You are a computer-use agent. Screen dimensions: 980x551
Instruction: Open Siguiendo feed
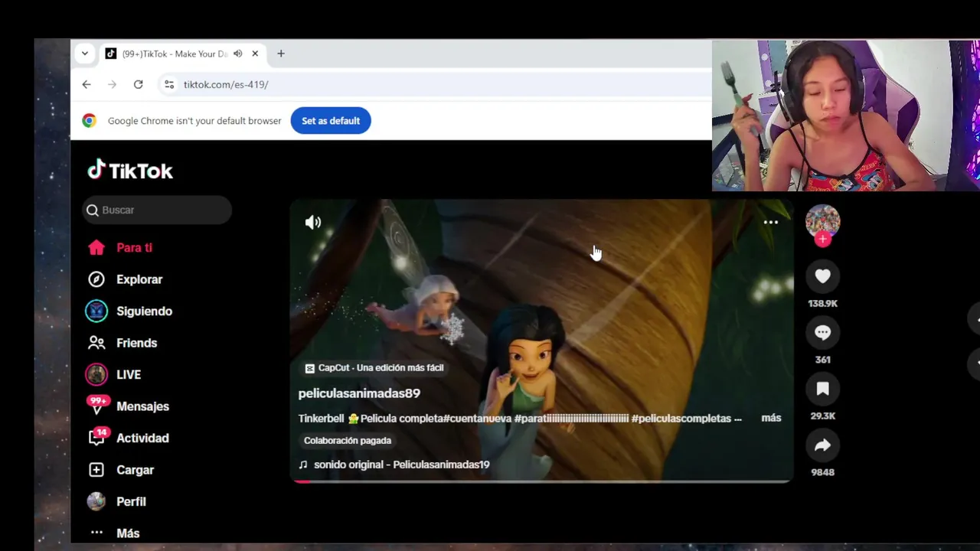tap(144, 311)
